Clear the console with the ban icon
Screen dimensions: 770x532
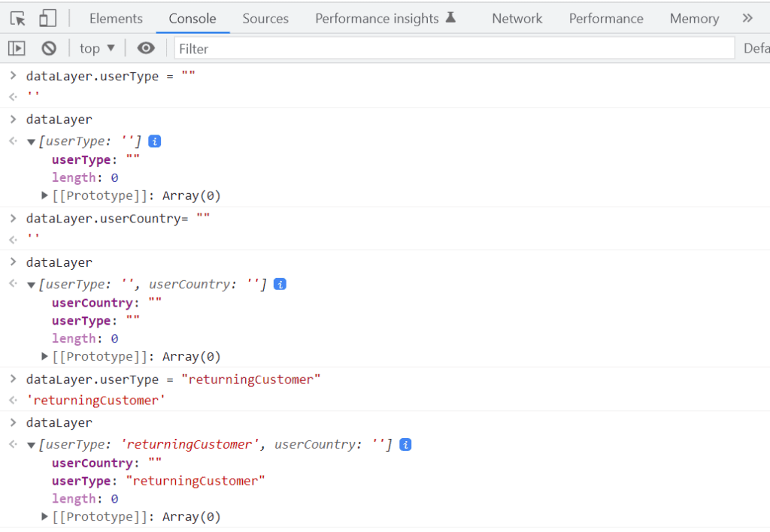pos(49,48)
